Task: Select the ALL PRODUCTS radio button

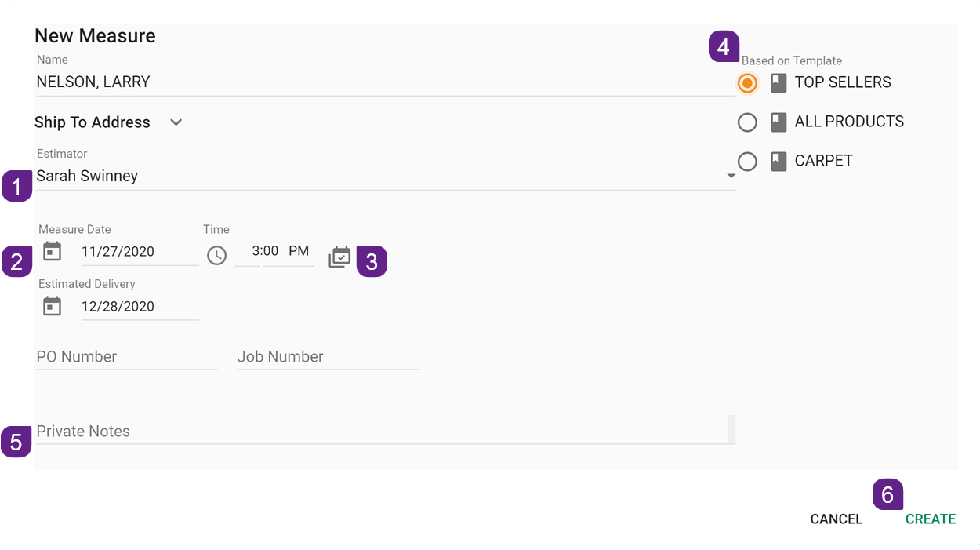Action: tap(747, 122)
